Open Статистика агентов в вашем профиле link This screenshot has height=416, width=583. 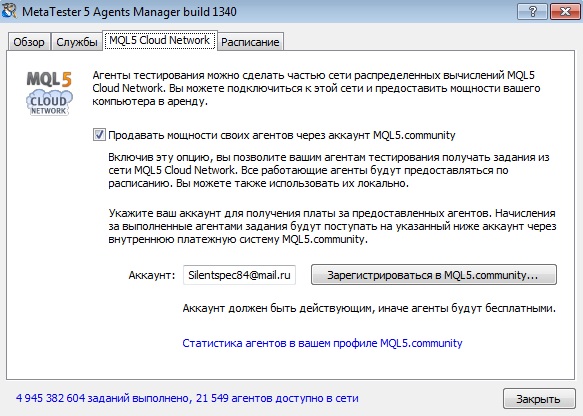(x=322, y=343)
